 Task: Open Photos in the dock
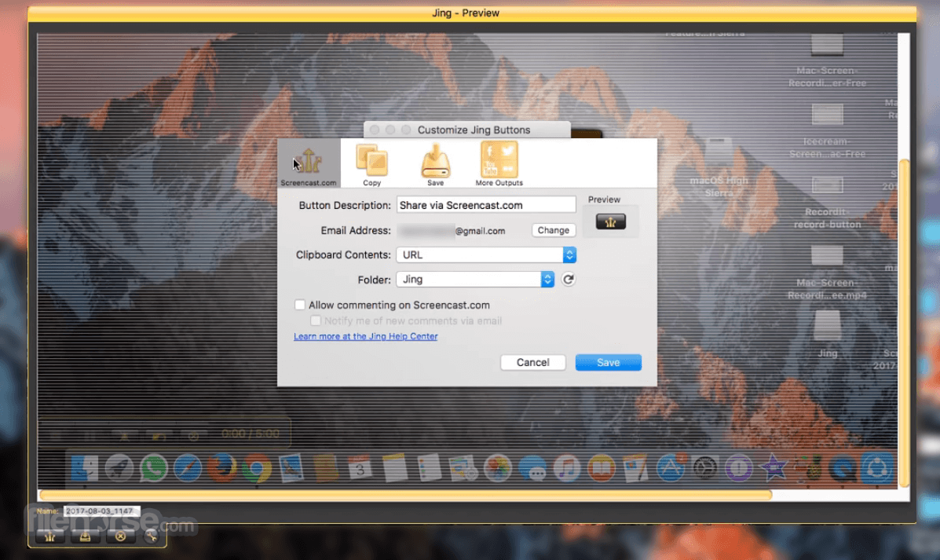pyautogui.click(x=498, y=468)
